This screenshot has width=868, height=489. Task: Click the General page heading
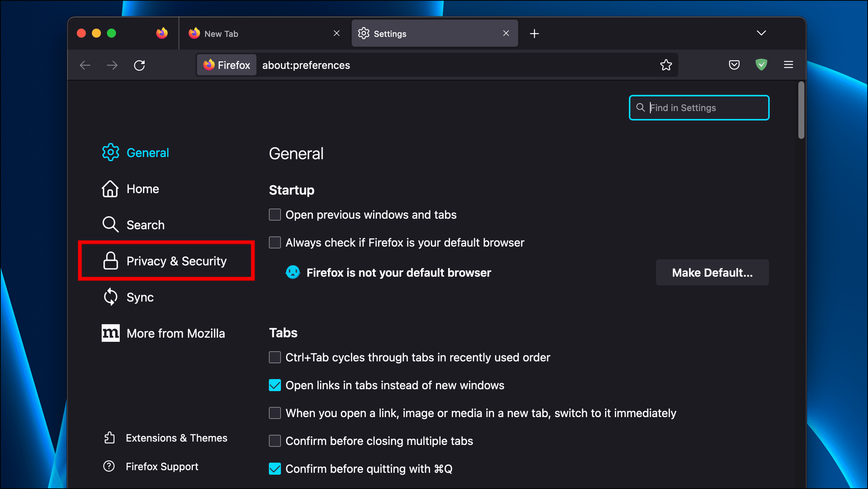[296, 154]
